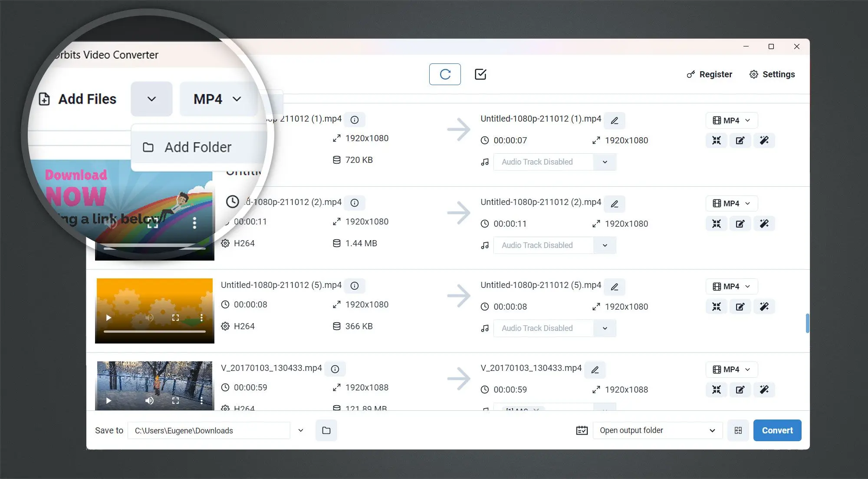Expand Audio Track Disabled dropdown for first video
Image resolution: width=868 pixels, height=479 pixels.
point(603,162)
